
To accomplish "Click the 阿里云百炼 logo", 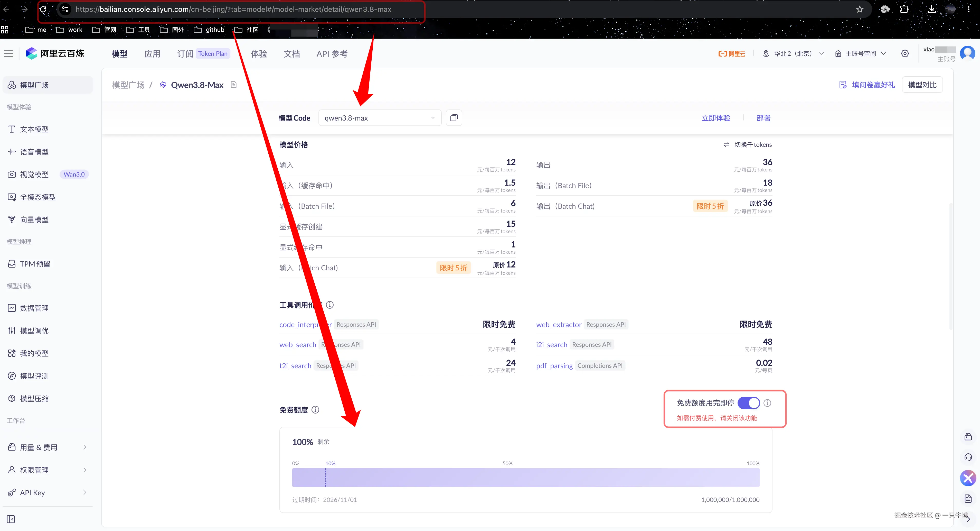I will [55, 54].
